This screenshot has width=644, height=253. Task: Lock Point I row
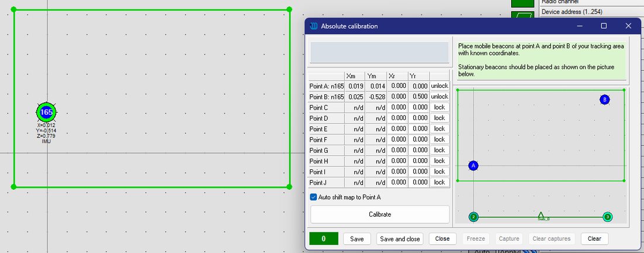pos(440,171)
